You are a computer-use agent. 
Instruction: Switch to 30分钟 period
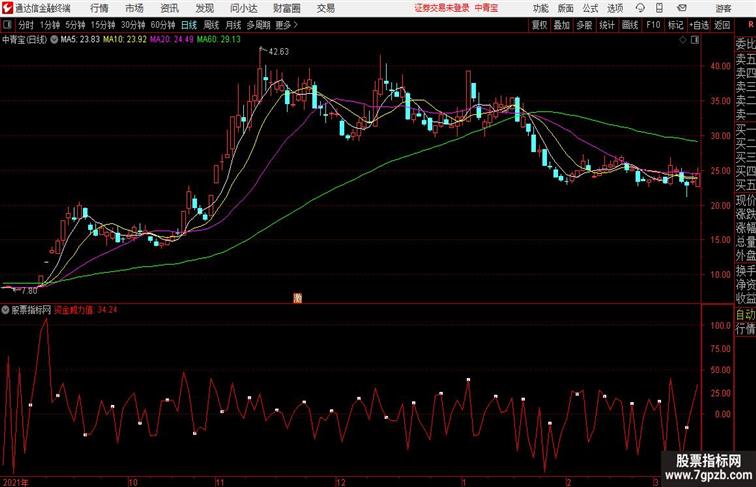(133, 25)
